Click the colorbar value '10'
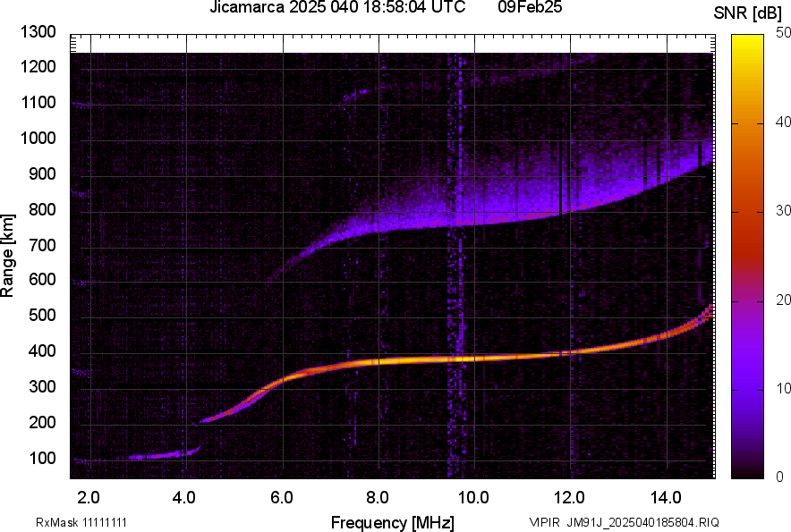 783,389
